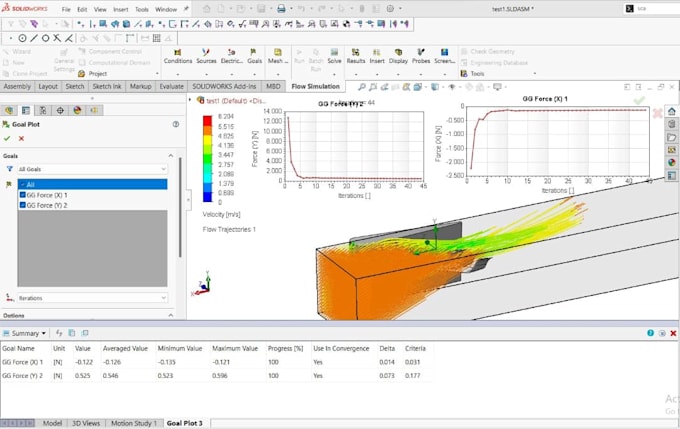Click the Tools icon in the ribbon

pos(464,74)
